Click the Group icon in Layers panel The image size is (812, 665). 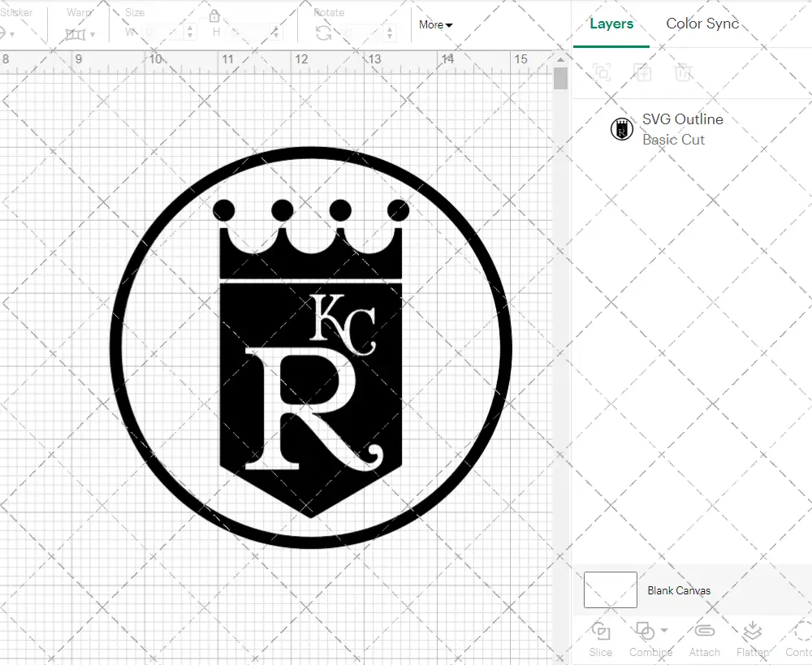pos(603,72)
